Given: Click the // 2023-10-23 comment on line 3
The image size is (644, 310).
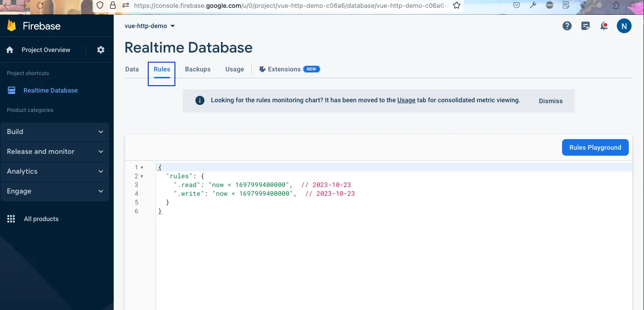Looking at the screenshot, I should click(326, 185).
